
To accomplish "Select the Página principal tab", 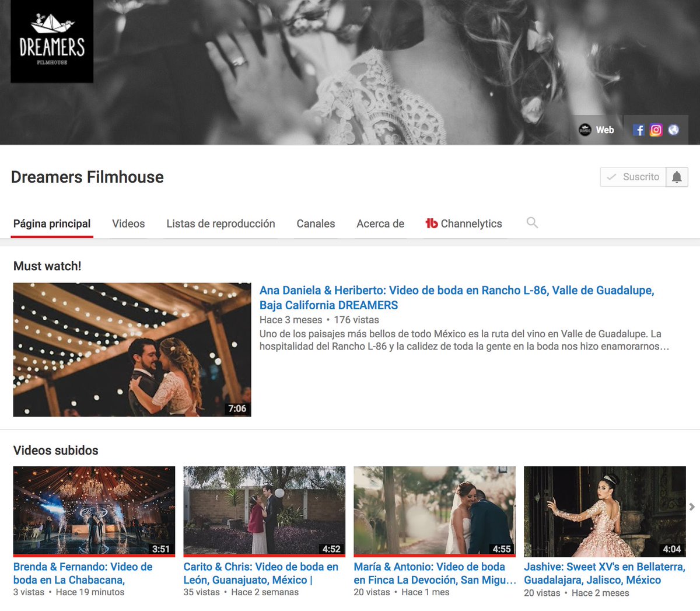I will [52, 224].
